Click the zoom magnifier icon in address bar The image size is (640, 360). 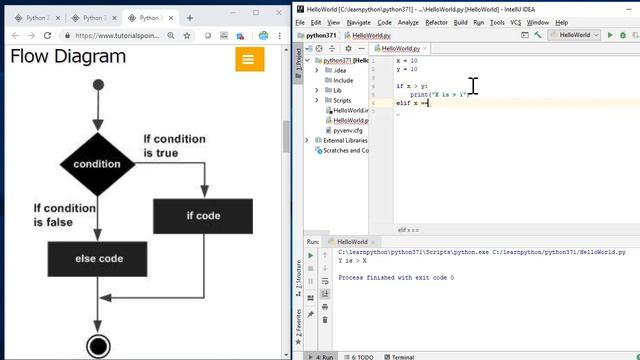tap(171, 36)
